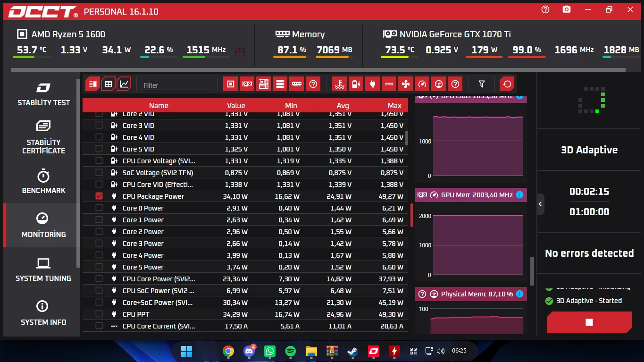644x362 pixels.
Task: Toggle the motherboard hardware filter icon
Action: [x=264, y=84]
